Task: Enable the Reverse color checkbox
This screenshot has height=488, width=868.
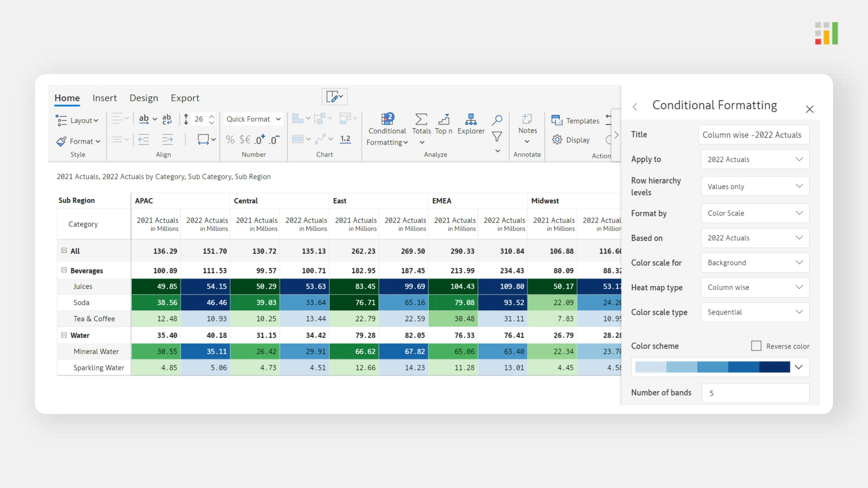Action: click(756, 346)
